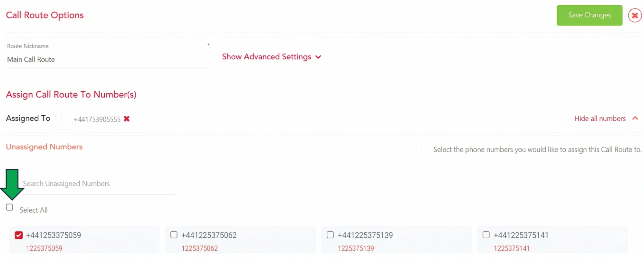The image size is (644, 258).
Task: Check the box for +441225375139
Action: pyautogui.click(x=330, y=235)
